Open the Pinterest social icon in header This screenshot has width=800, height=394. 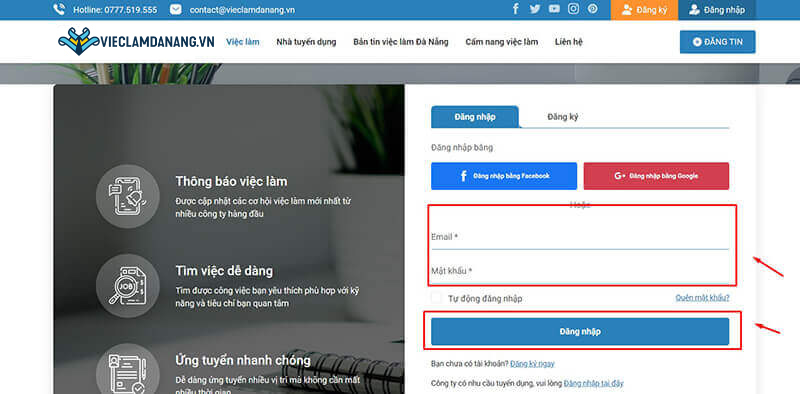click(x=592, y=9)
